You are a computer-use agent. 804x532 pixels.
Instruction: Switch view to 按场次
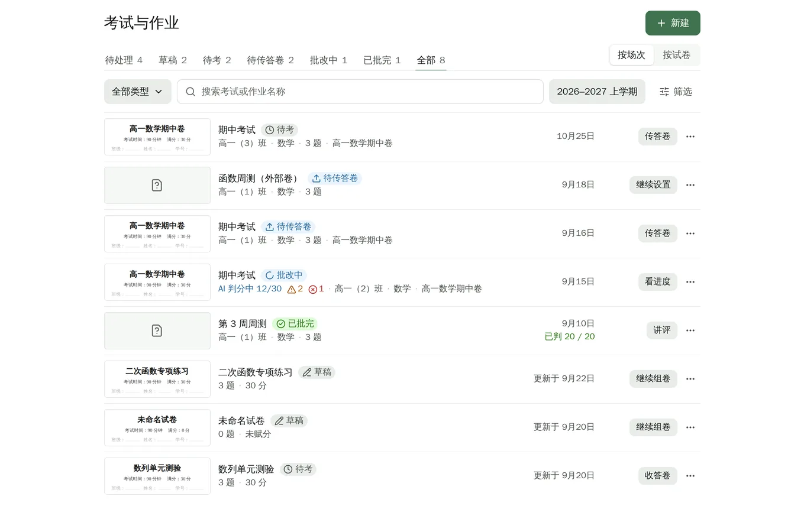point(631,55)
